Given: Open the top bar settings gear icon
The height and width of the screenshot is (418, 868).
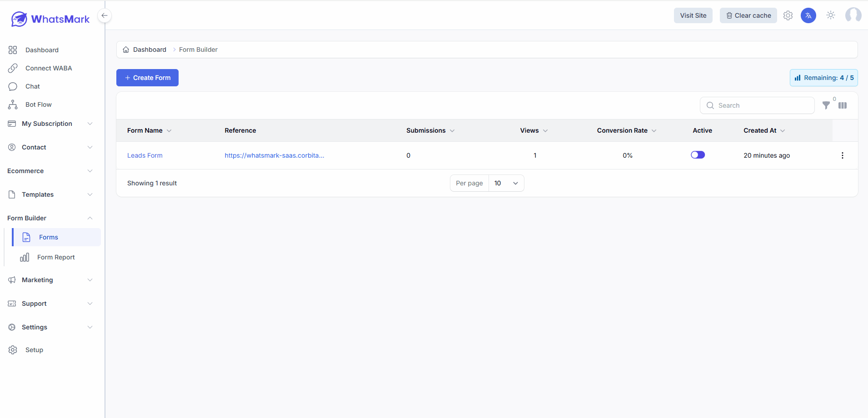Looking at the screenshot, I should coord(788,15).
